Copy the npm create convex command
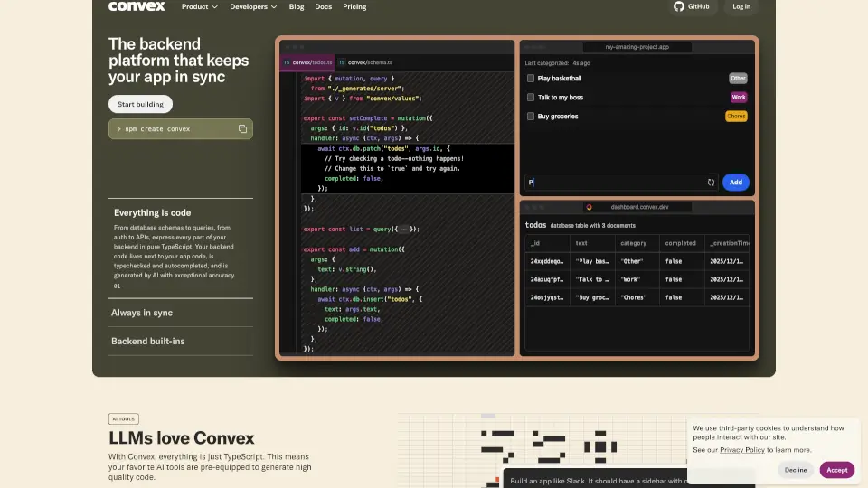The height and width of the screenshot is (488, 868). point(242,129)
